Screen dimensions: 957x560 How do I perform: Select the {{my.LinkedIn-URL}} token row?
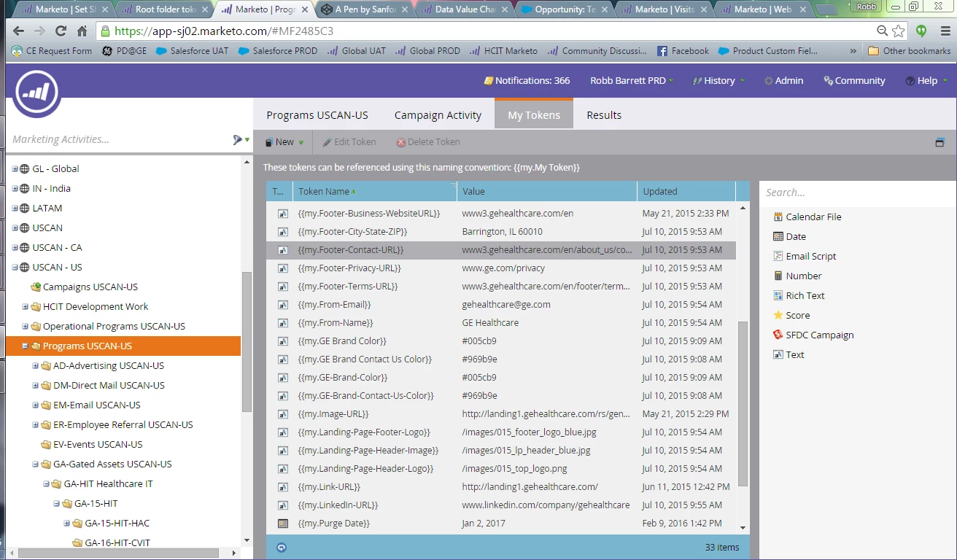(500, 505)
